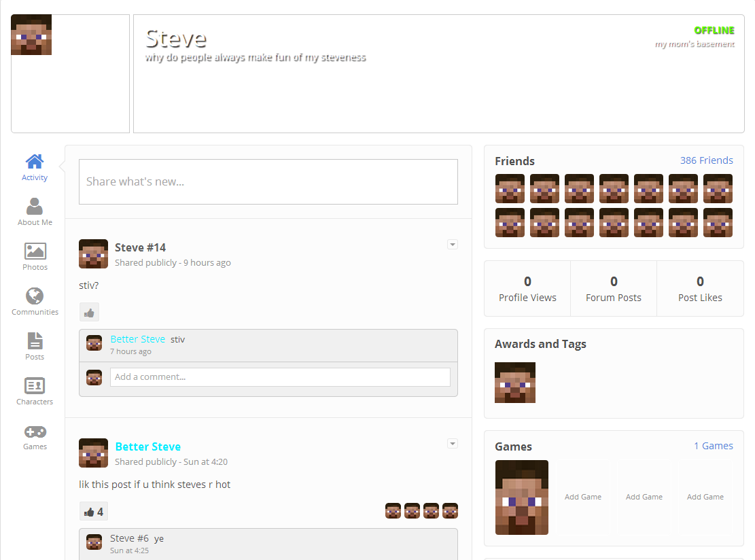Click the 'Shared publicly - Sun at 4:20' text
Image resolution: width=755 pixels, height=560 pixels.
171,461
